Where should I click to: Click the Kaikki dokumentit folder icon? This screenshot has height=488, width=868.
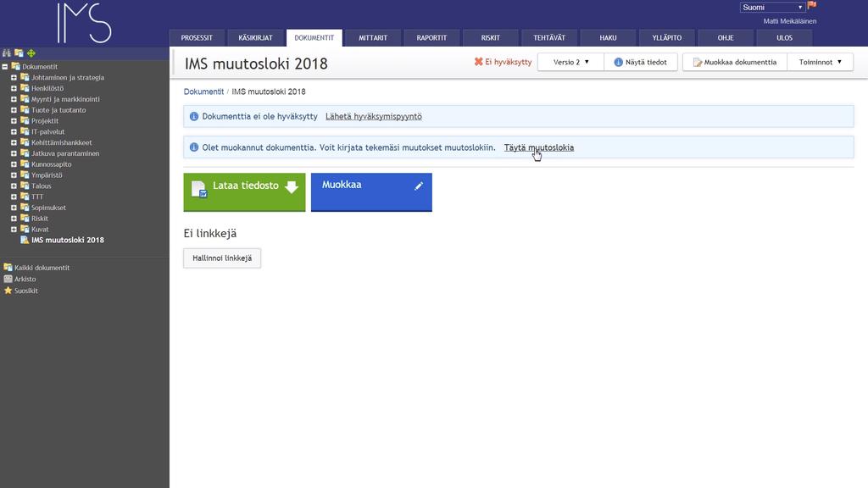point(8,267)
